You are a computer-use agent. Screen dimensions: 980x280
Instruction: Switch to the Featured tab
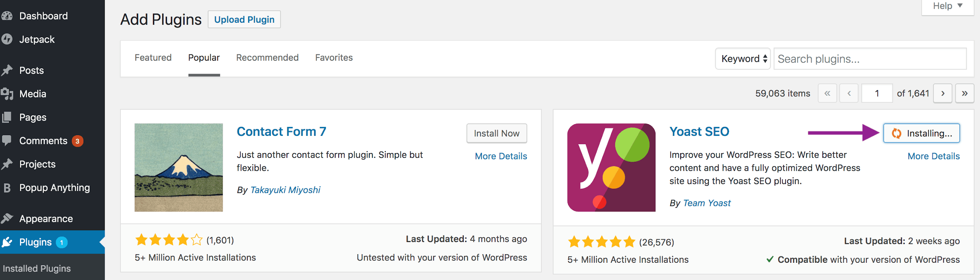[x=153, y=58]
